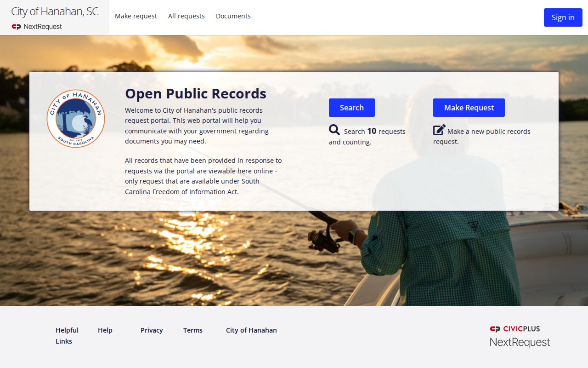Open the City of Hanahan footer link
Viewport: 588px width, 368px height.
[x=251, y=330]
